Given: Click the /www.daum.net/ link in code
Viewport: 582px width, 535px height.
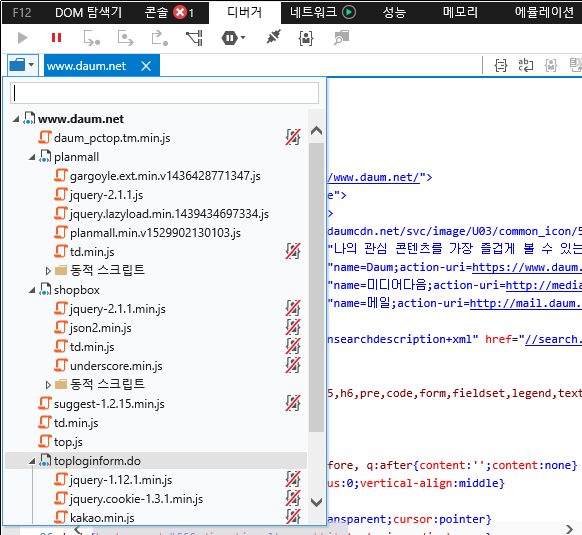Looking at the screenshot, I should point(373,177).
